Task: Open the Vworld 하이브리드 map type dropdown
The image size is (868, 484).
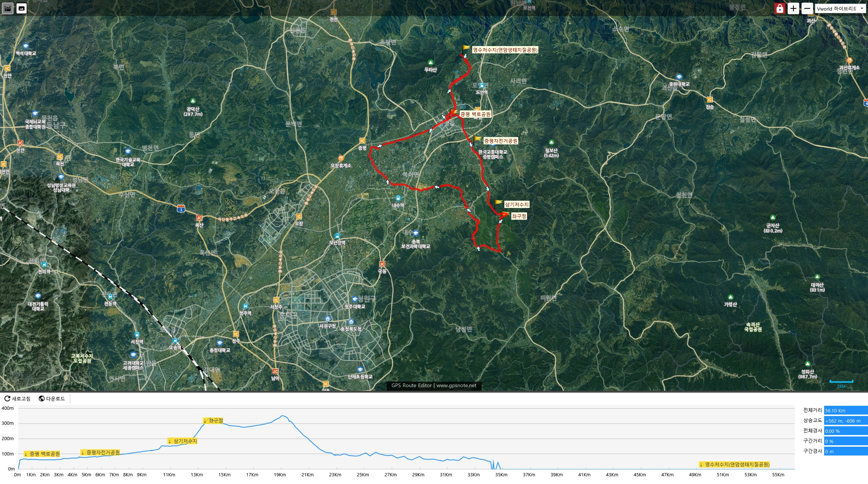Action: tap(841, 9)
